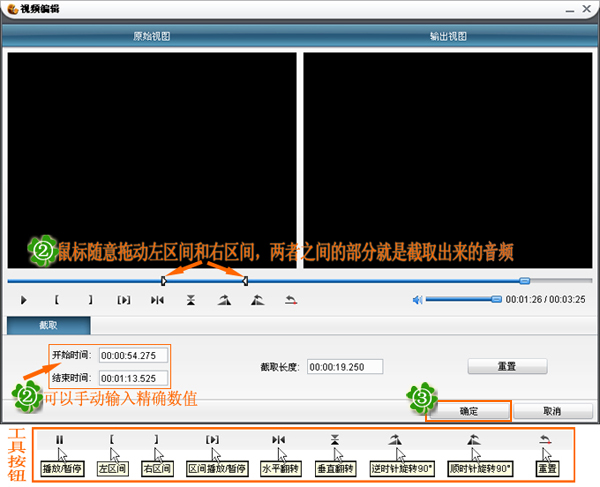Set the left interval marker with the [ button
The image size is (600, 487).
pyautogui.click(x=57, y=300)
